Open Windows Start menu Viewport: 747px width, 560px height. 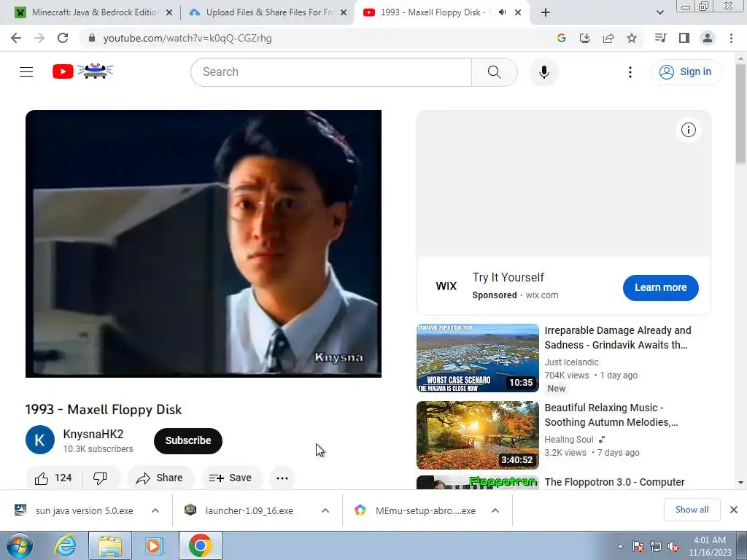[20, 545]
